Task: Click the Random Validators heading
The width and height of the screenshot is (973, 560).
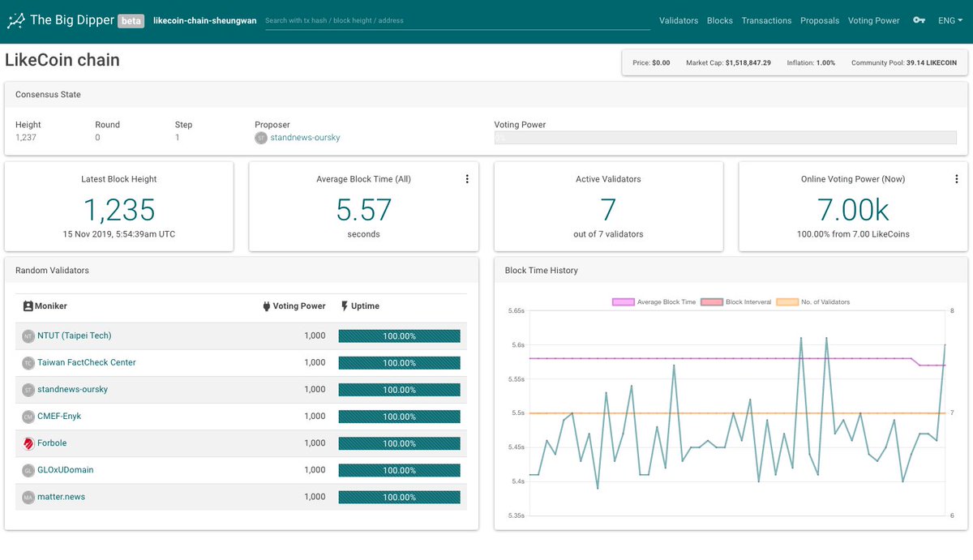Action: pos(52,271)
